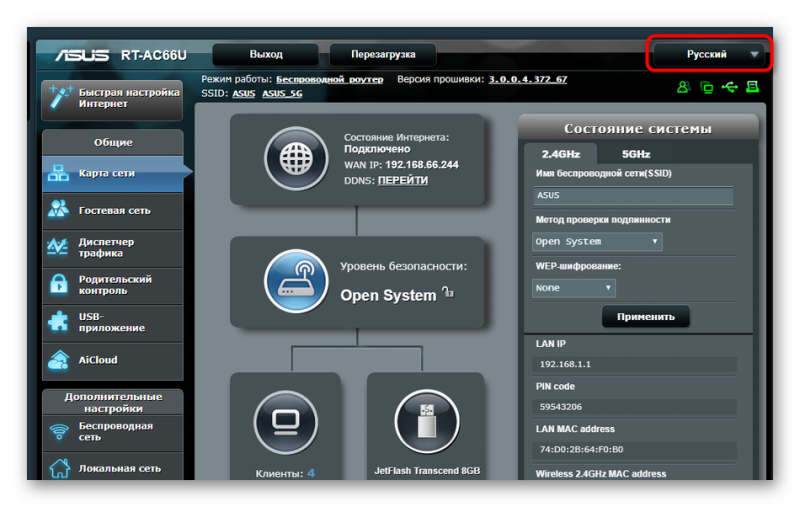This screenshot has height=507, width=800.
Task: Follow the ASUS_5G SSID link
Action: click(x=282, y=94)
